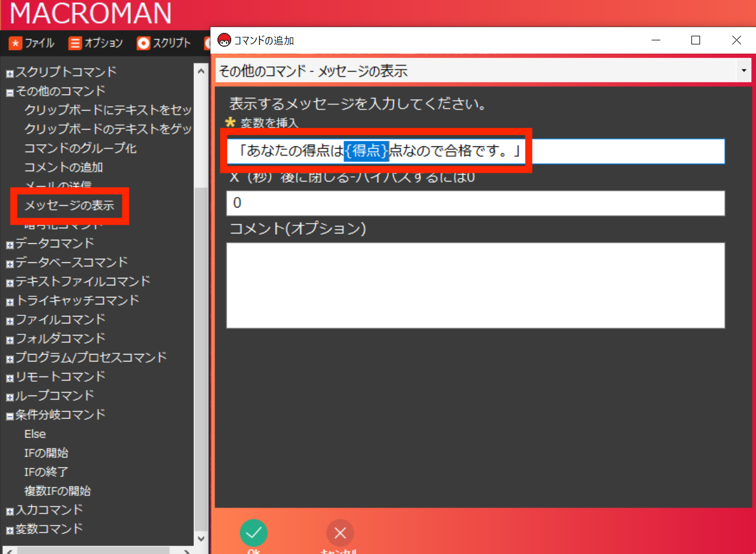Viewport: 756px width, 554px height.
Task: Expand the リモートコマンド tree node
Action: click(x=10, y=378)
